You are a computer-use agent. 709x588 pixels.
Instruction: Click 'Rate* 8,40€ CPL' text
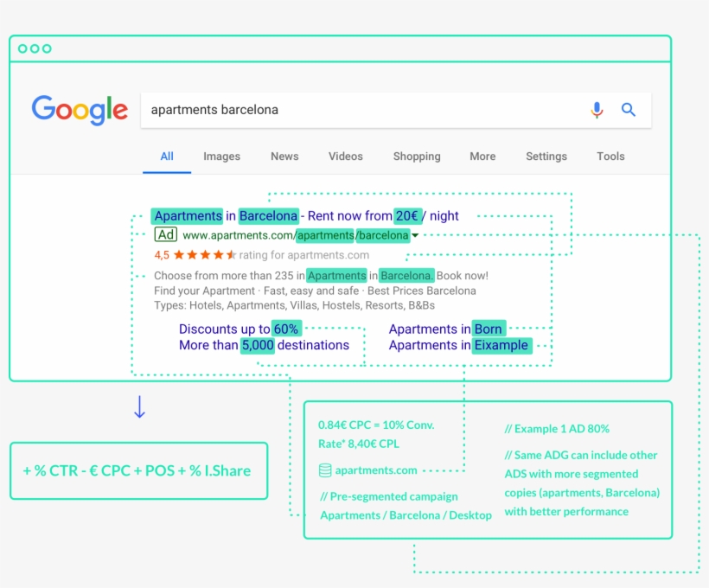[359, 444]
